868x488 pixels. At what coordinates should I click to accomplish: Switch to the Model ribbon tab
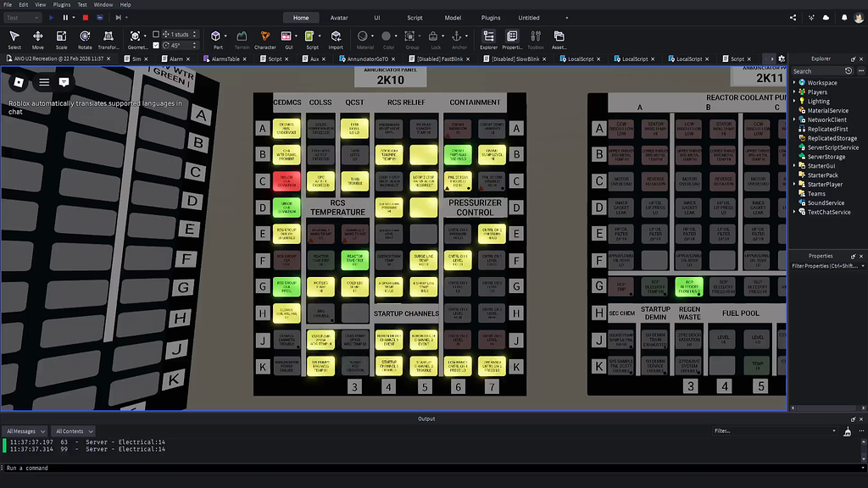coord(453,18)
